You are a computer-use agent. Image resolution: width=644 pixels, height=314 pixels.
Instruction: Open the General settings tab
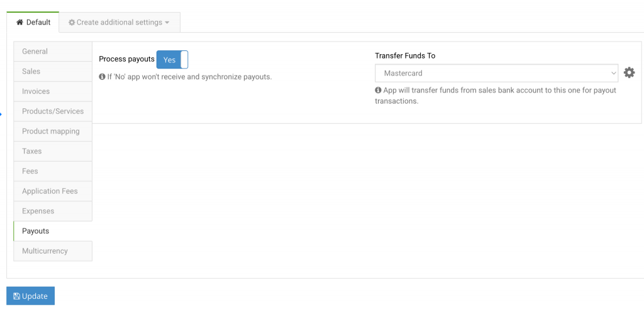pyautogui.click(x=53, y=52)
